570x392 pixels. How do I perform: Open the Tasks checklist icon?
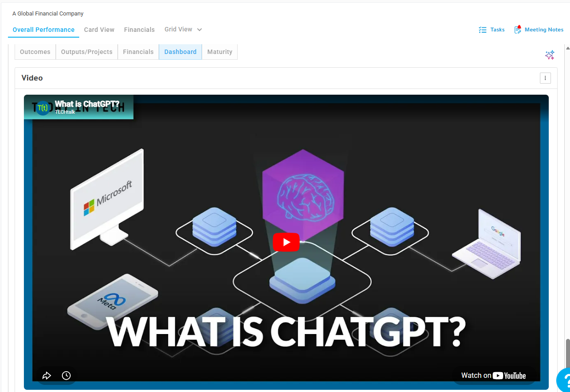click(482, 30)
